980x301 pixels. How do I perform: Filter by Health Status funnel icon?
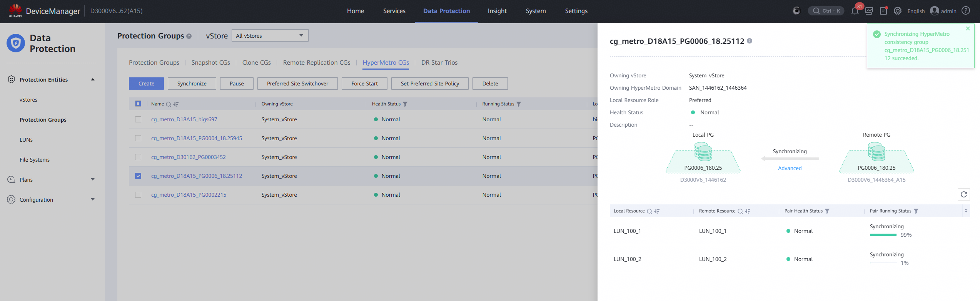tap(405, 104)
